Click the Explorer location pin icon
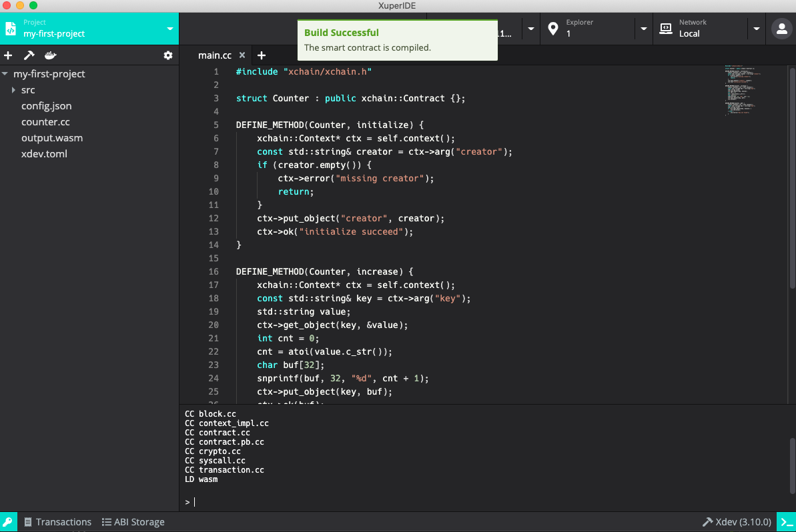 click(553, 29)
